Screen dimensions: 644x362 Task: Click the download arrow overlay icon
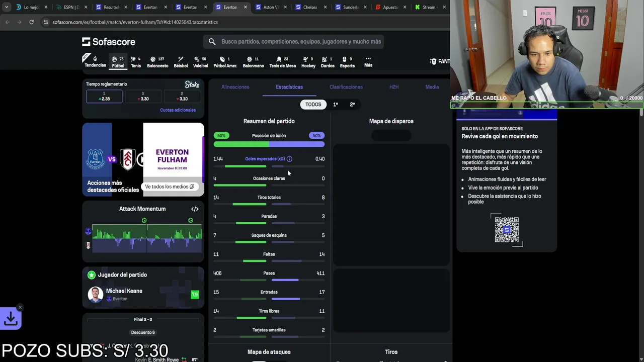[11, 319]
